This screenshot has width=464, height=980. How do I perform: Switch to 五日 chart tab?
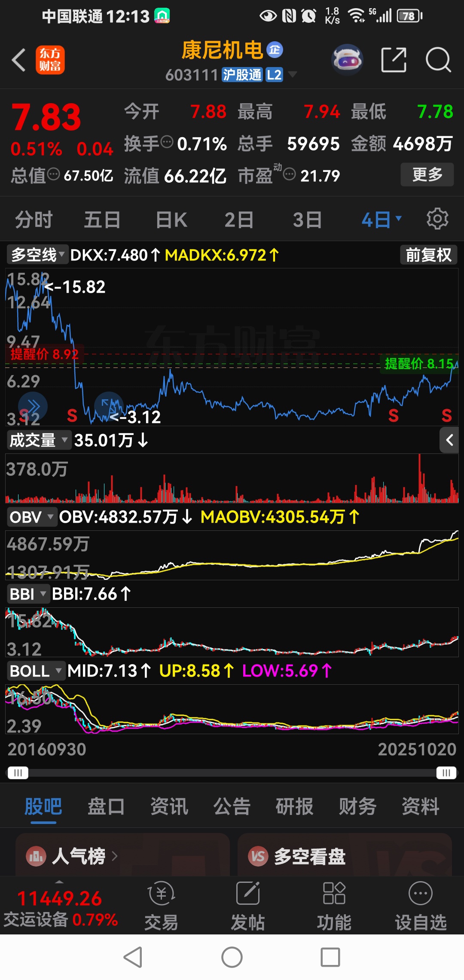[x=102, y=220]
